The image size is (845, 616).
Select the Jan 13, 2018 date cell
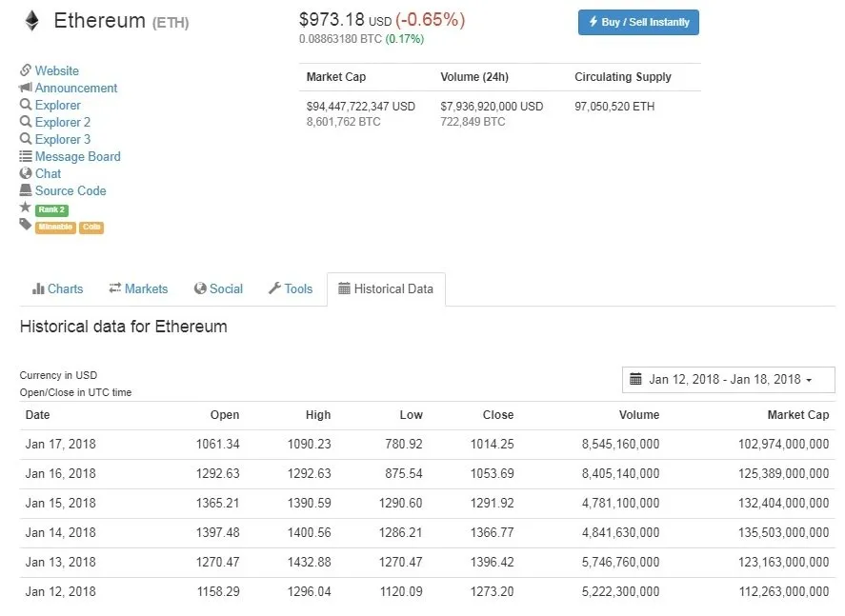(60, 563)
